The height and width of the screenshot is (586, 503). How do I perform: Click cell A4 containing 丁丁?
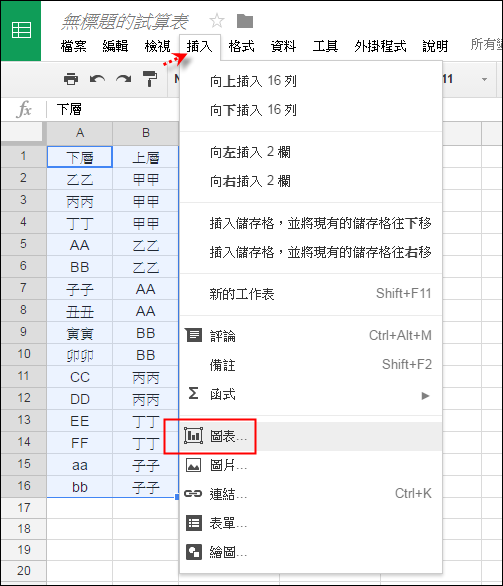(80, 223)
